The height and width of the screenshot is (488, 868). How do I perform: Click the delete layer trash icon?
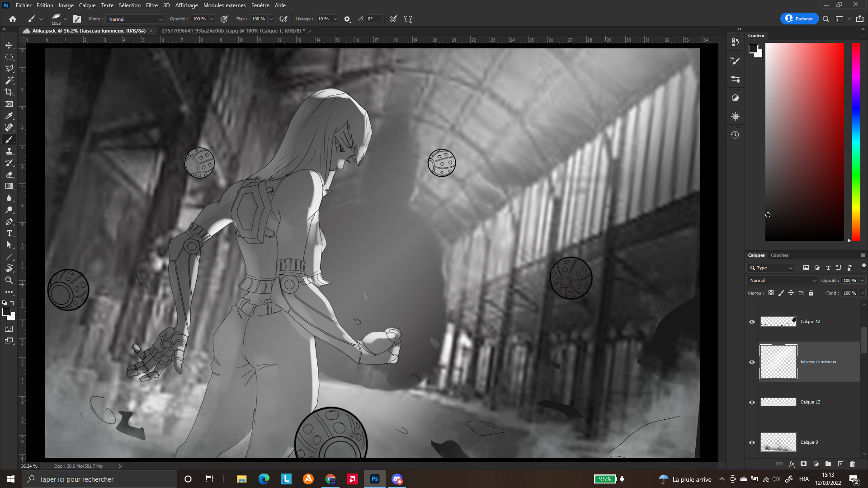click(x=852, y=464)
